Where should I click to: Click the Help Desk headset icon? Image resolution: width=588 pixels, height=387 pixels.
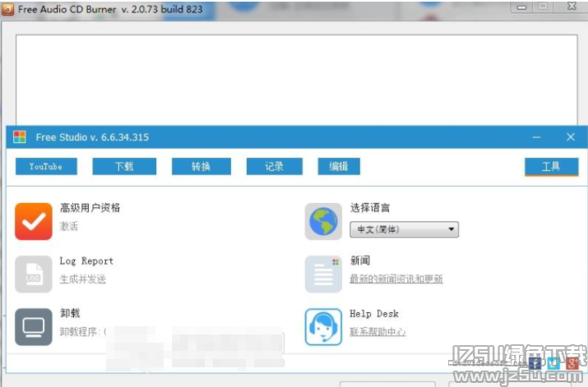pos(323,327)
